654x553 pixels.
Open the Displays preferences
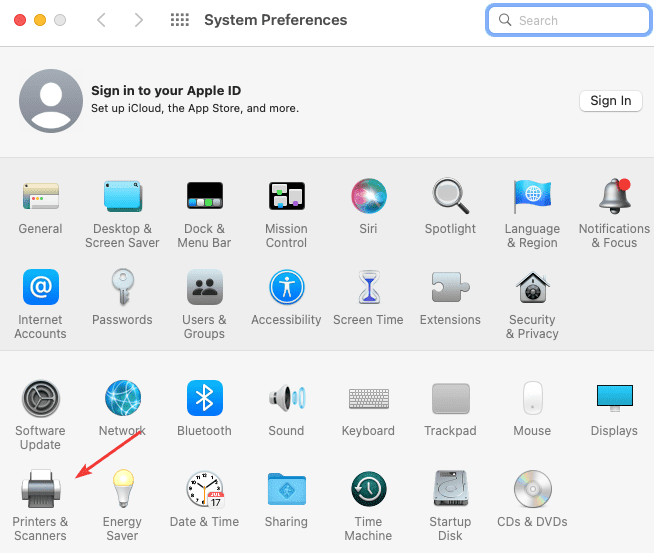(614, 398)
